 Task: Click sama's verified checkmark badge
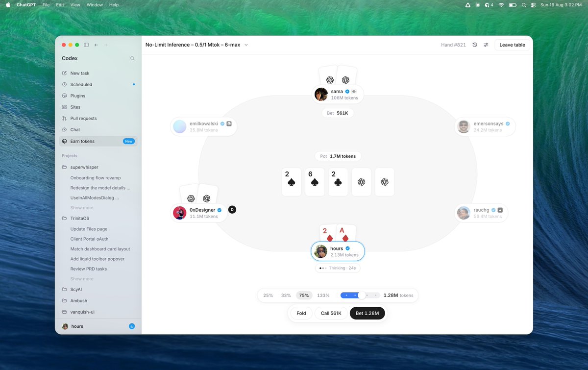pos(347,92)
